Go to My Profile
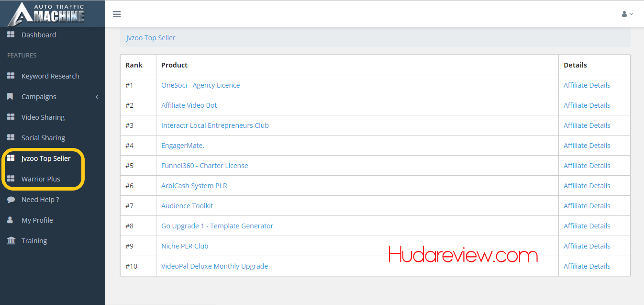 (x=37, y=220)
